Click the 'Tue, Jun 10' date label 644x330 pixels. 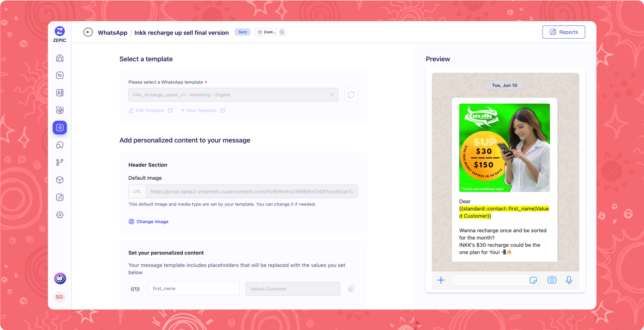505,85
